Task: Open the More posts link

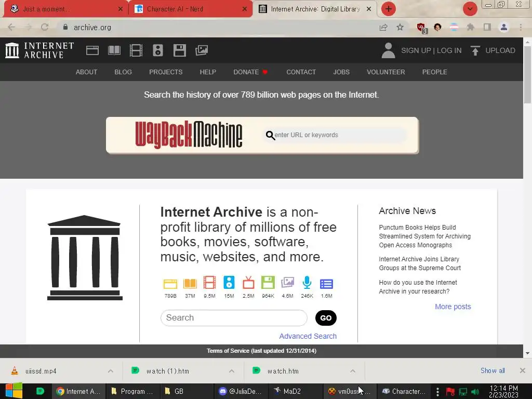Action: 453,307
